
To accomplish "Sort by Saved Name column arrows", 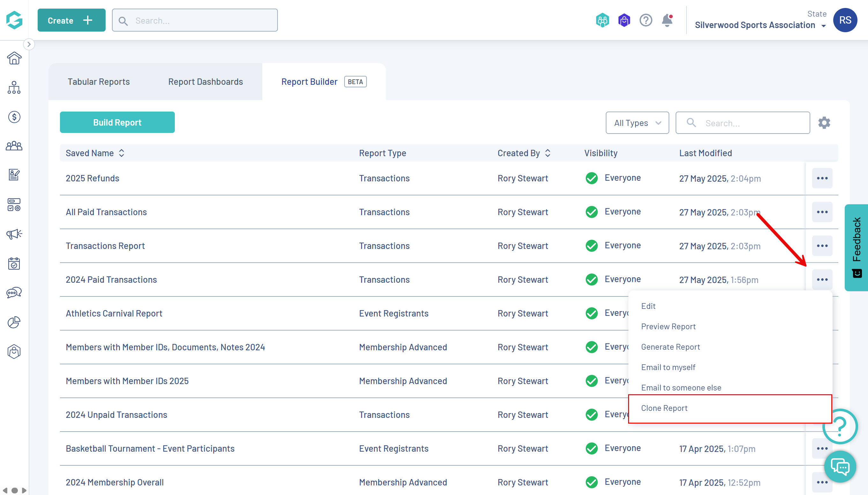I will [122, 153].
